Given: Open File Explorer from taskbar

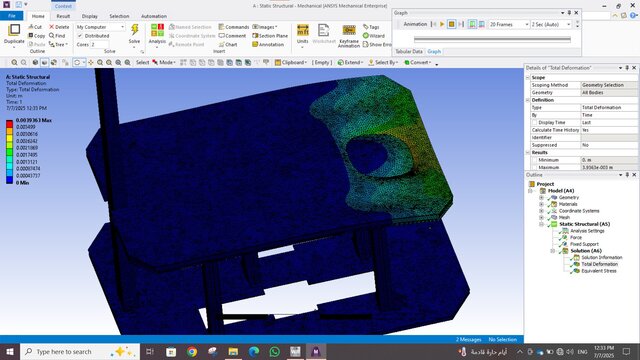Looking at the screenshot, I should (233, 351).
